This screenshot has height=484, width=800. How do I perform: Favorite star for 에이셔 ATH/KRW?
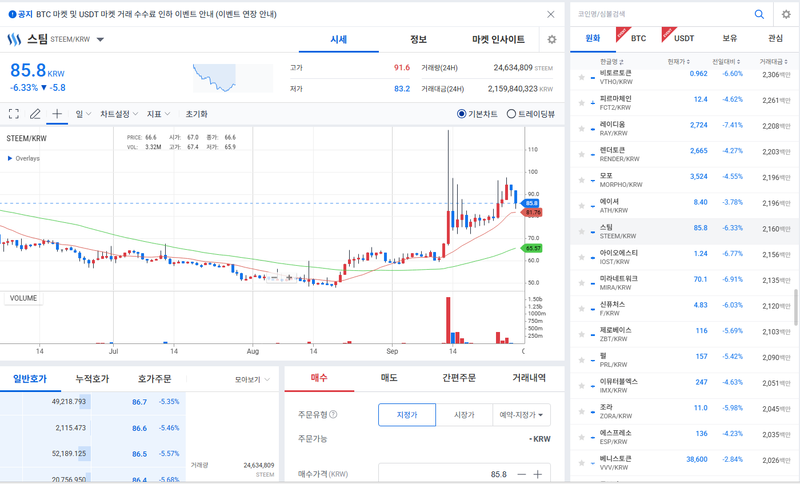[581, 206]
